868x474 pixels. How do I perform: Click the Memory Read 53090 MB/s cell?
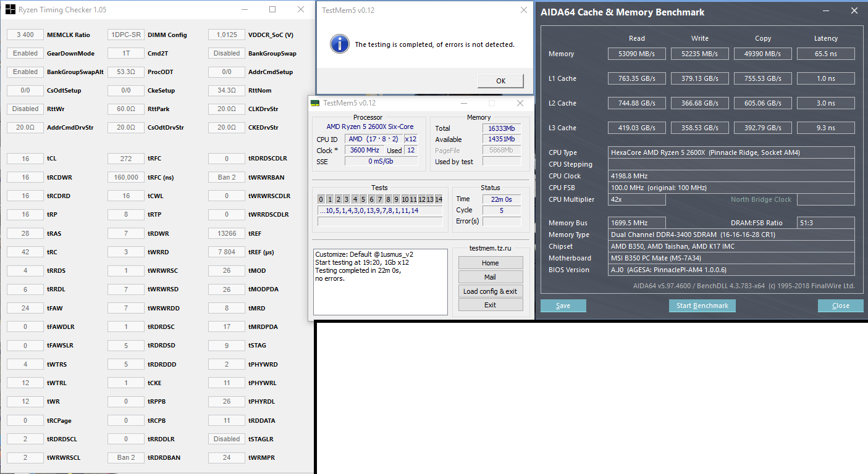636,54
